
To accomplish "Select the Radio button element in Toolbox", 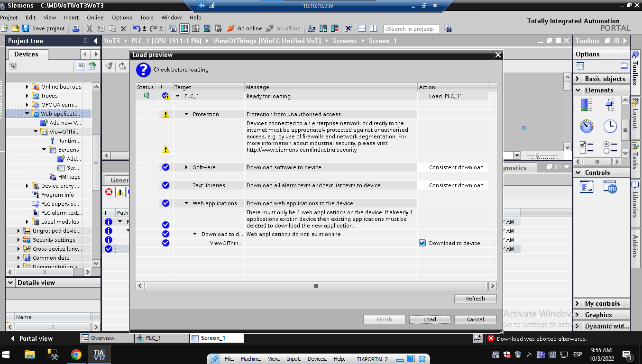I will coord(610,147).
